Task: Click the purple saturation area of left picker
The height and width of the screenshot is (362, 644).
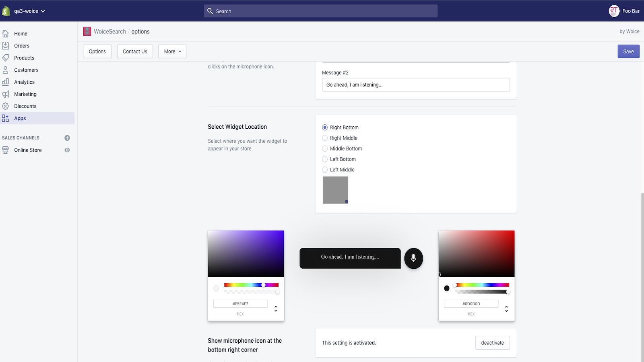Action: [246, 253]
